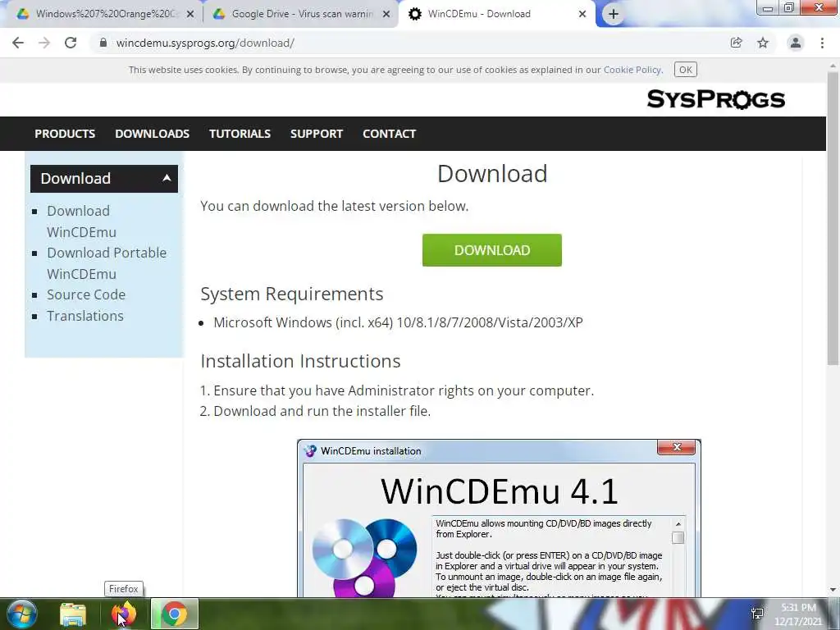Launch Firefox from the taskbar

(124, 614)
